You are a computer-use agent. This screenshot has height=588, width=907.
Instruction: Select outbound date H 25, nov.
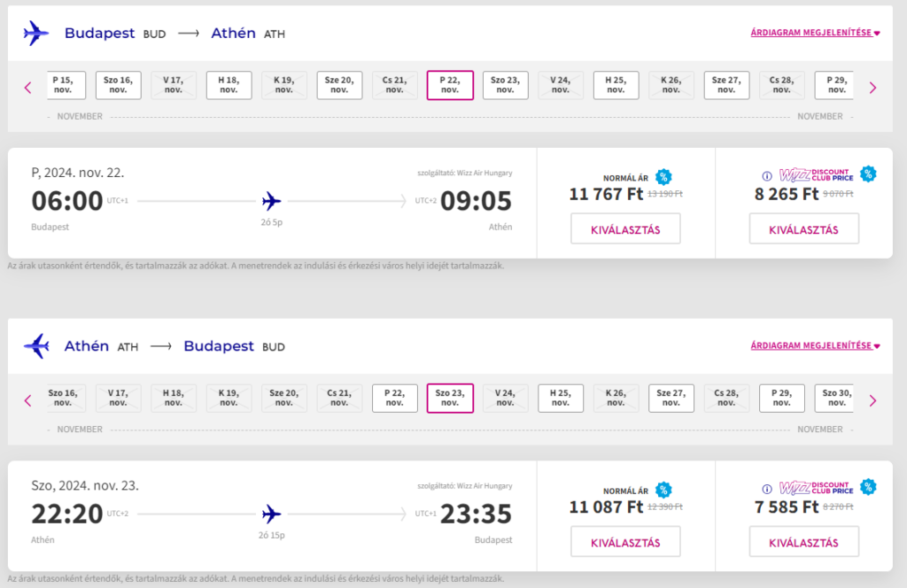[616, 85]
